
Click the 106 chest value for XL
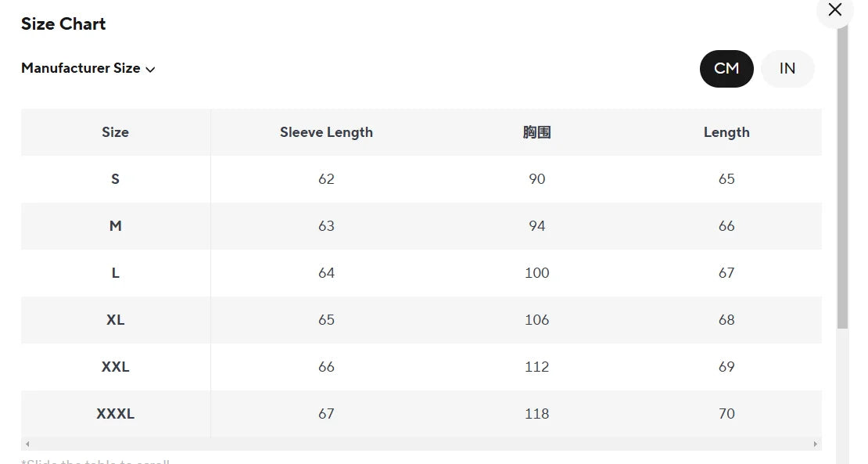coord(536,320)
